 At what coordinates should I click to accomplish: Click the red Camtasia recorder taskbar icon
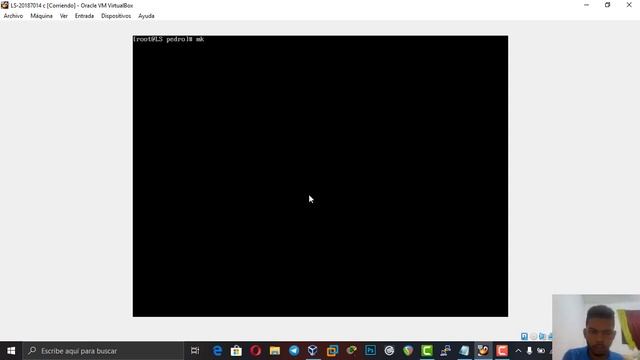pyautogui.click(x=502, y=351)
